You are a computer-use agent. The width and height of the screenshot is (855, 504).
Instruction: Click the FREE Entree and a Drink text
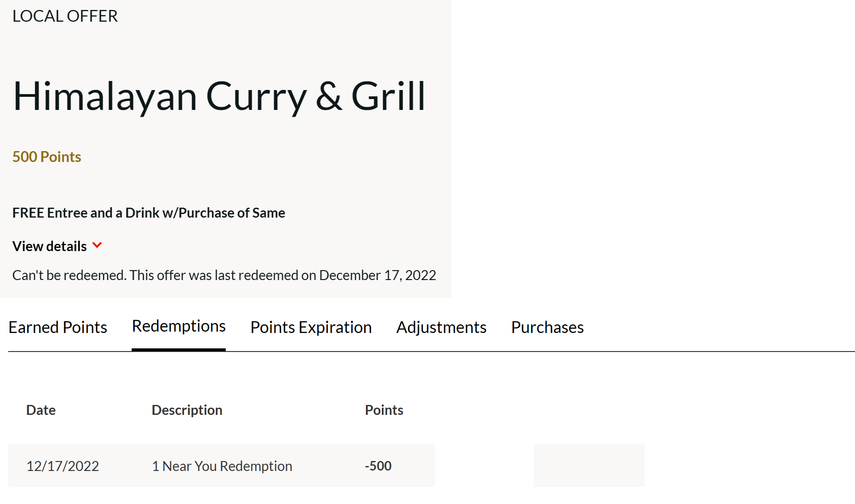pyautogui.click(x=148, y=213)
